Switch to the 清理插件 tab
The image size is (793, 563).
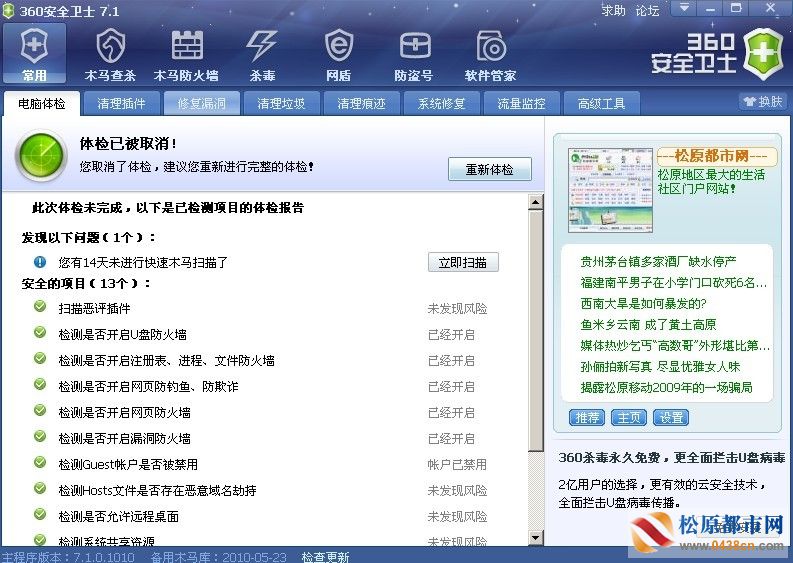(121, 104)
